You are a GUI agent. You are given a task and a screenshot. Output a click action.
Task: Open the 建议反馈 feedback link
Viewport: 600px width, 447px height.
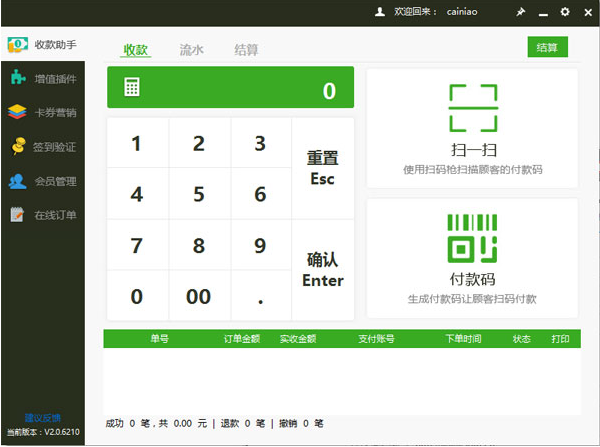click(x=43, y=418)
